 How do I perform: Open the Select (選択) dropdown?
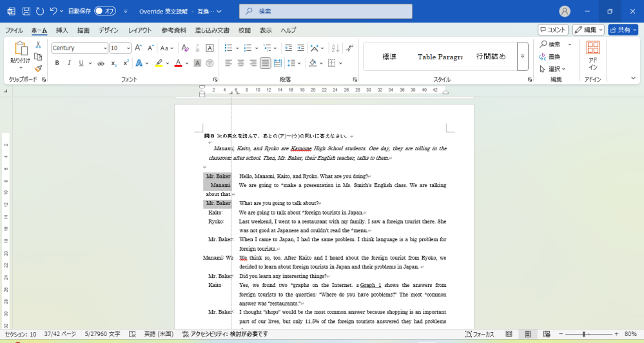[553, 69]
